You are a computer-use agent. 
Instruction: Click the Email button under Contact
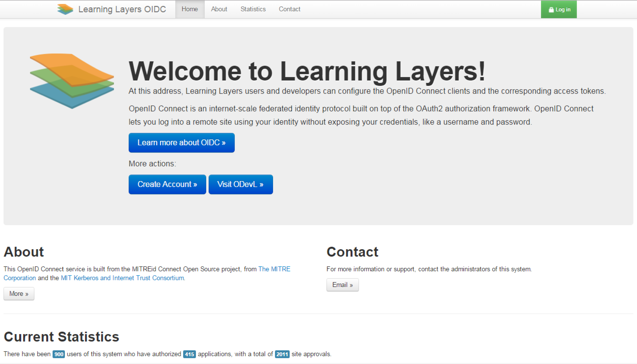[x=342, y=285]
